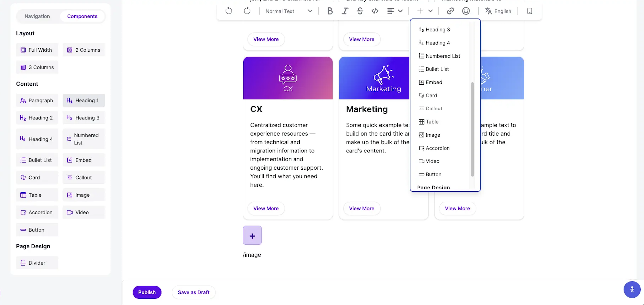Add a Numbered List from the sidebar
Viewport: 644px width, 305px height.
(84, 139)
